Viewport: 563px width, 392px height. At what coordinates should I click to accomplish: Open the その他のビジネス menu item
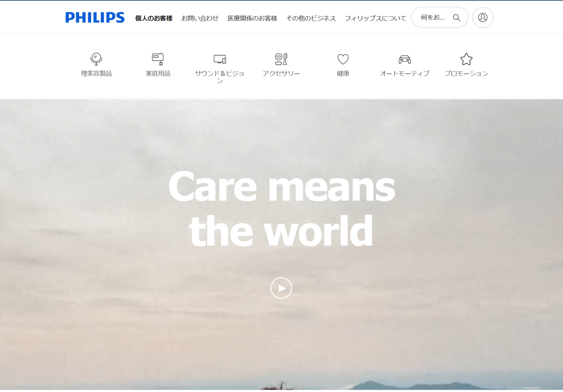click(311, 18)
